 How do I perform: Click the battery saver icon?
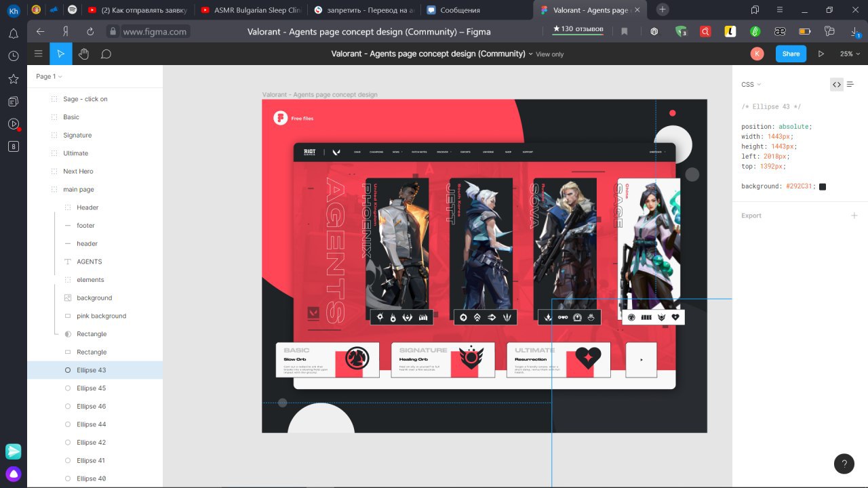(x=805, y=31)
